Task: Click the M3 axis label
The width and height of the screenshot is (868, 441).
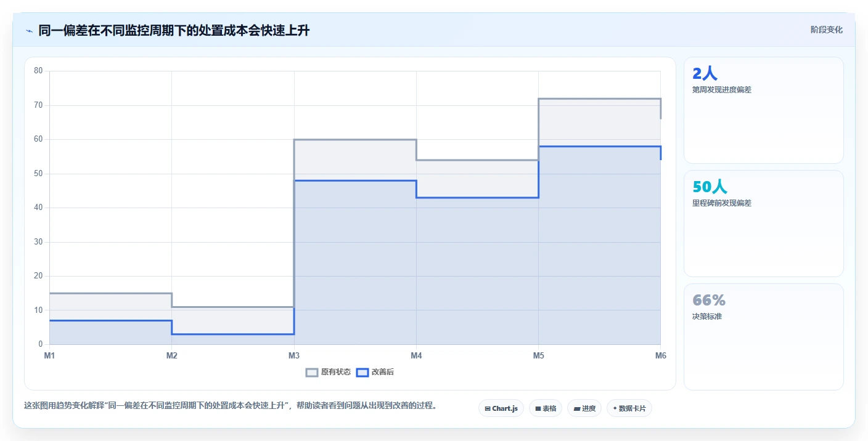Action: [x=294, y=356]
